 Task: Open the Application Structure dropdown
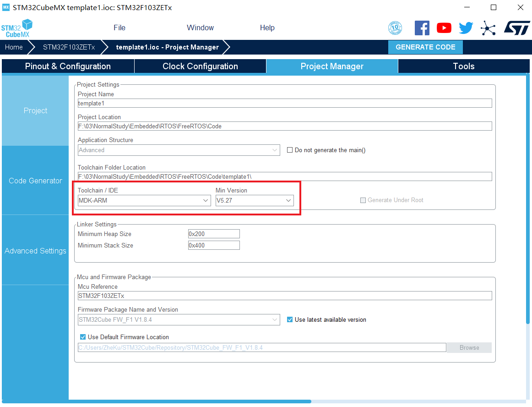coord(179,150)
